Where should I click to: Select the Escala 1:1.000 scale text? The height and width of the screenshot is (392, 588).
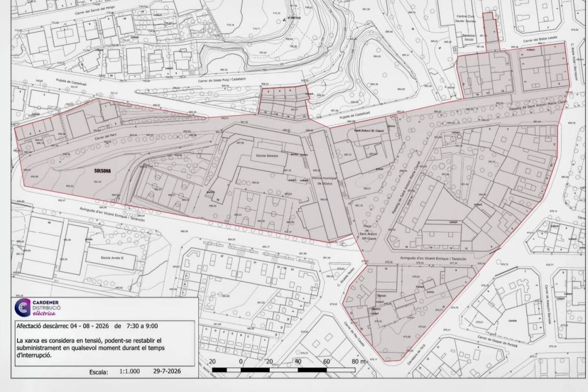tap(115, 372)
